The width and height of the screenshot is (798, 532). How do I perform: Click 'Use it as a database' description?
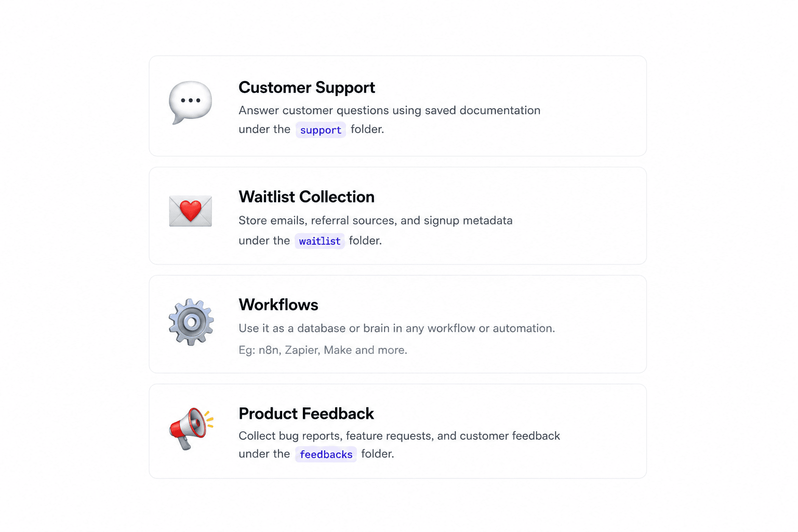[x=397, y=328]
